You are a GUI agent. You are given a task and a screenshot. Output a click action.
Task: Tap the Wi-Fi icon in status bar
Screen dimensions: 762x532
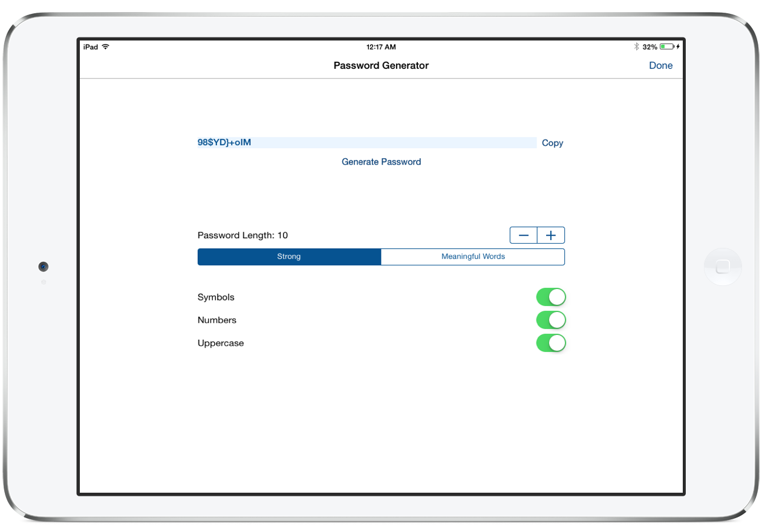point(106,47)
